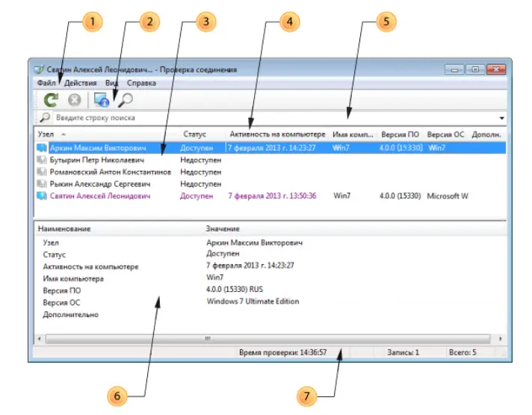Open the search field dropdown arrow
Image resolution: width=532 pixels, height=415 pixels.
pyautogui.click(x=501, y=118)
